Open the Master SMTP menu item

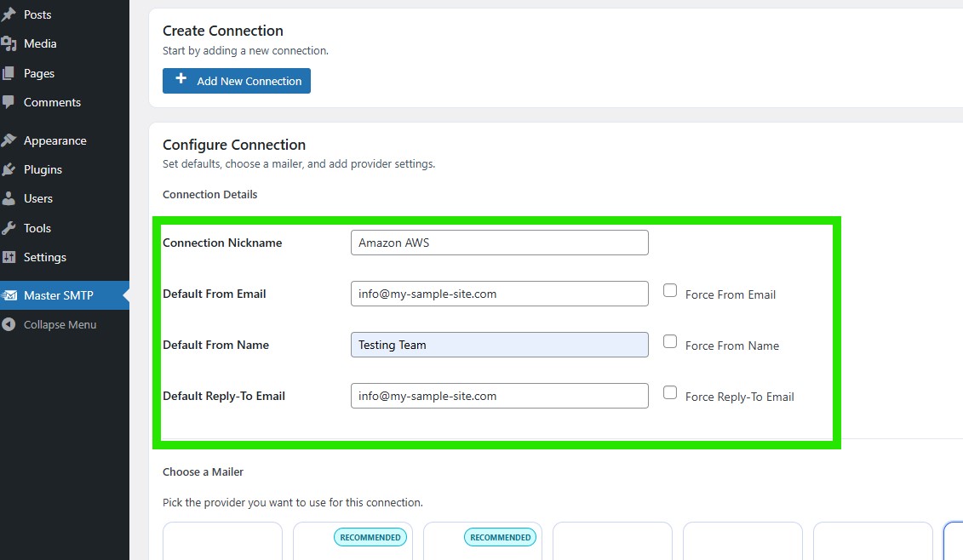point(59,295)
